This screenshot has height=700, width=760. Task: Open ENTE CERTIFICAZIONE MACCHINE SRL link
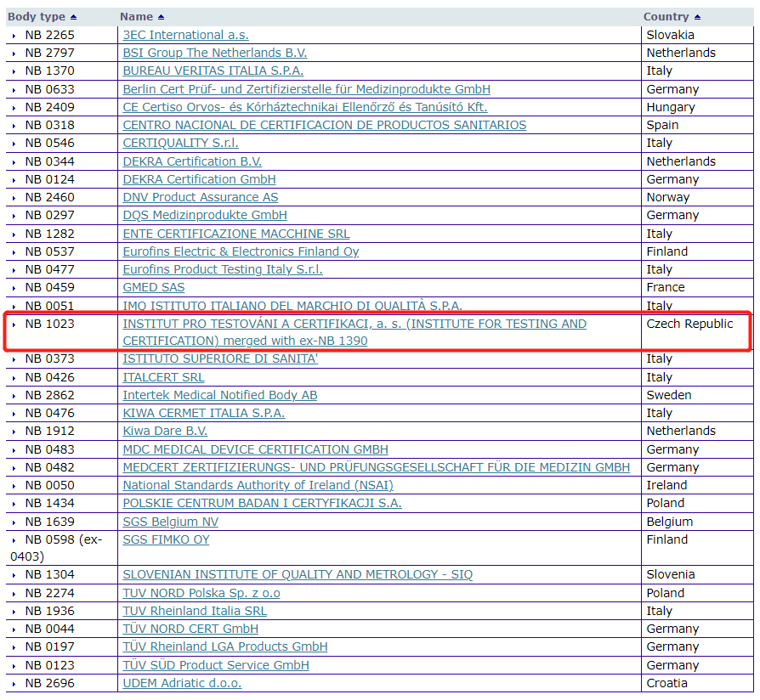point(236,234)
